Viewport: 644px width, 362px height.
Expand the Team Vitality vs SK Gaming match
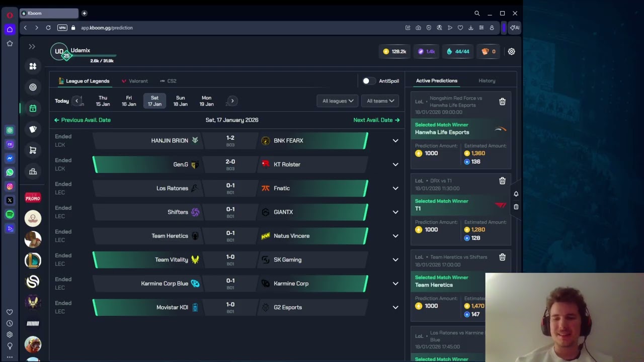coord(395,260)
